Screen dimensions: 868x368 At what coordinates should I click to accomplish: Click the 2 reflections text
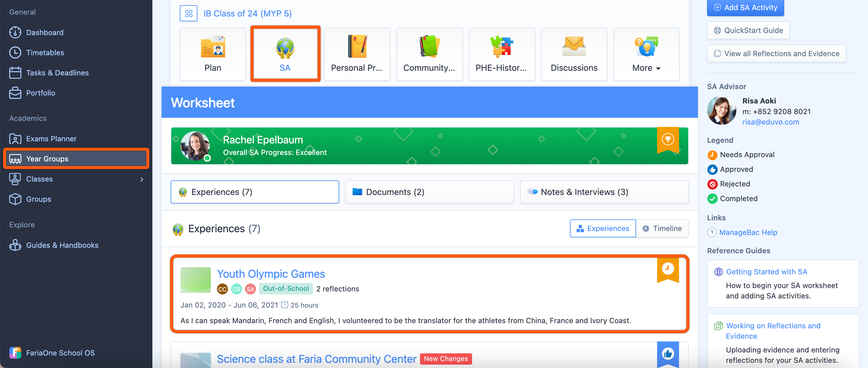point(338,289)
